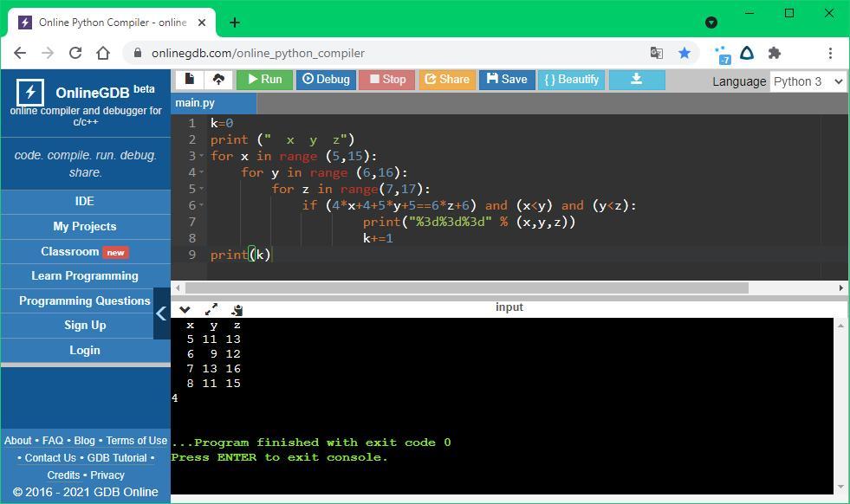Open the Terms of Use link
The height and width of the screenshot is (504, 850).
tap(137, 441)
